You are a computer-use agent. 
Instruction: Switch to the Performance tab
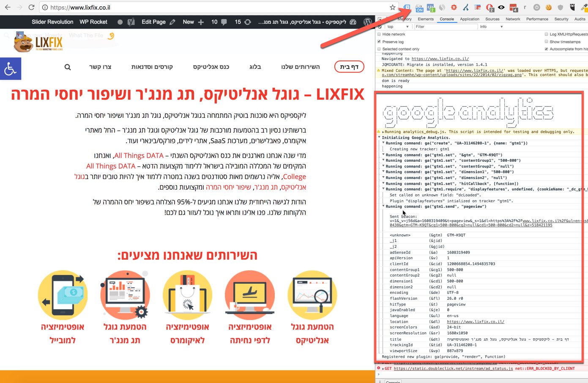[537, 19]
